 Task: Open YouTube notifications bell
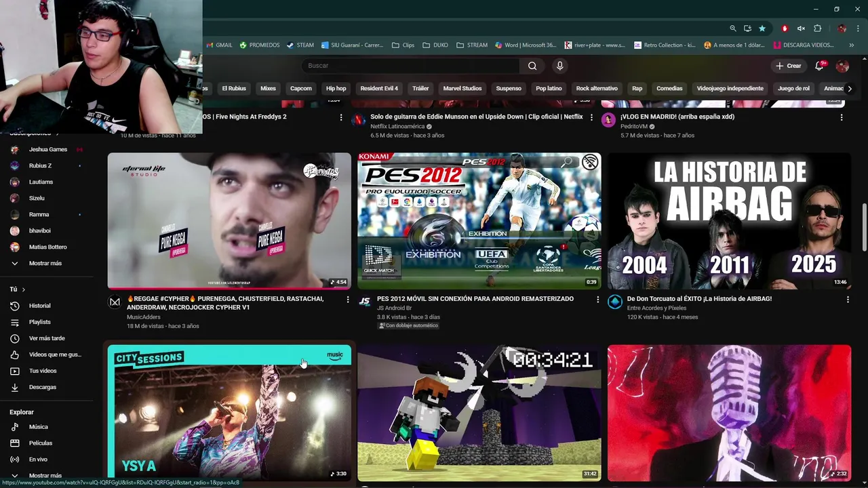[820, 66]
